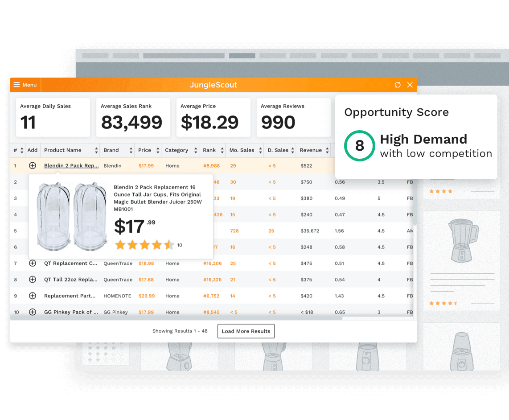This screenshot has height=420, width=509.
Task: Click the 'GG Pinkey' brand cell
Action: pyautogui.click(x=115, y=312)
